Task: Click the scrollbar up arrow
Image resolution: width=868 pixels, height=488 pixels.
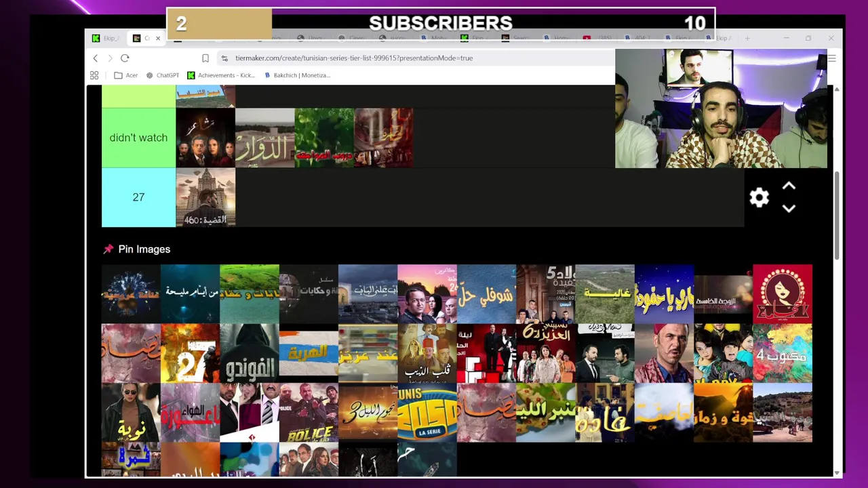Action: coord(837,89)
